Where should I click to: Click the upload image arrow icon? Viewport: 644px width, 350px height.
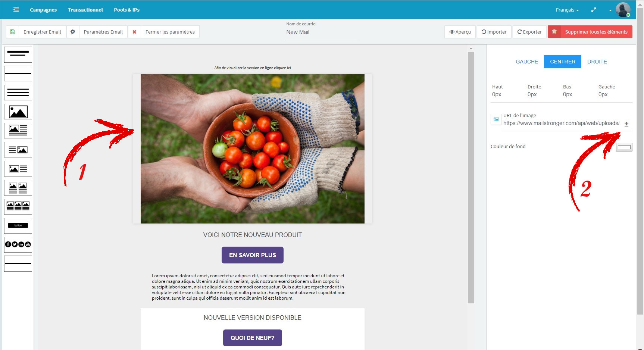tap(626, 124)
